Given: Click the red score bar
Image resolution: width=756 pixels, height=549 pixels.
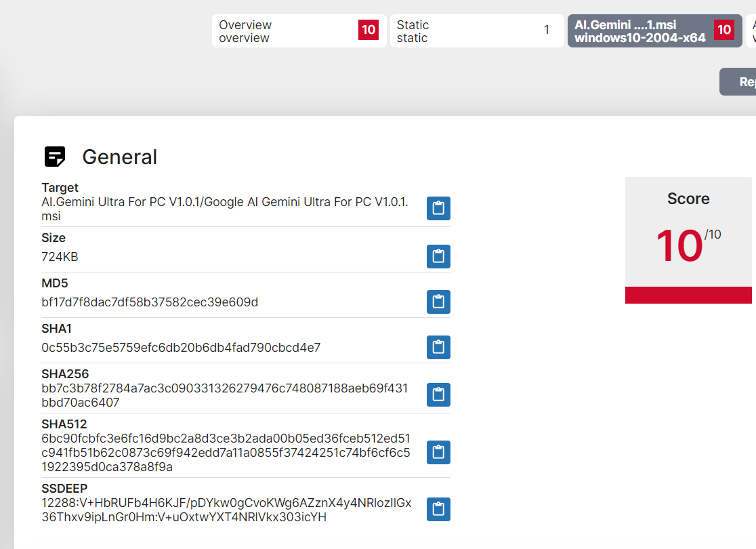Looking at the screenshot, I should pyautogui.click(x=688, y=296).
